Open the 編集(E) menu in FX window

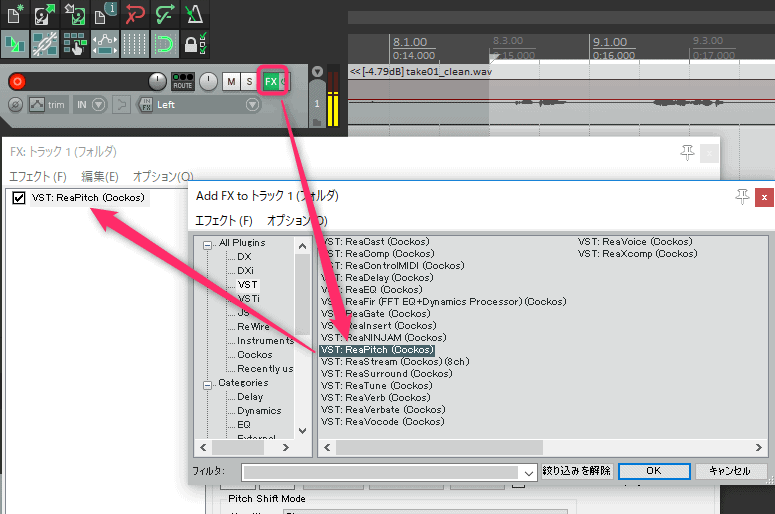click(x=100, y=176)
